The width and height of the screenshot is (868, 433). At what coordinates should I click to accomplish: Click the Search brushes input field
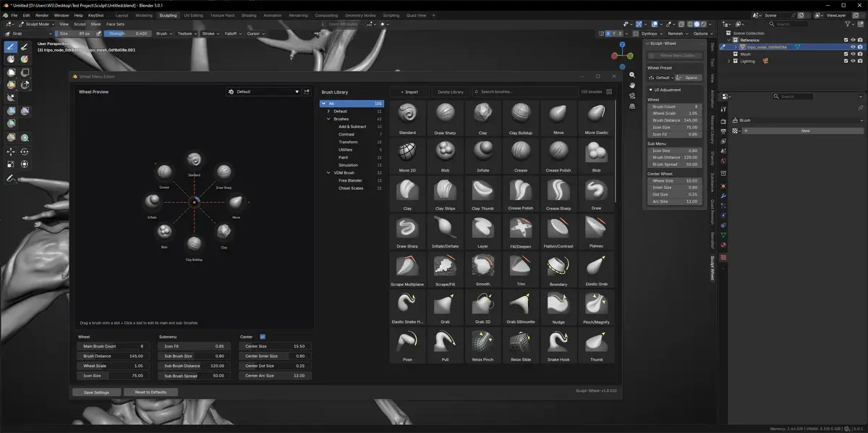coord(524,92)
